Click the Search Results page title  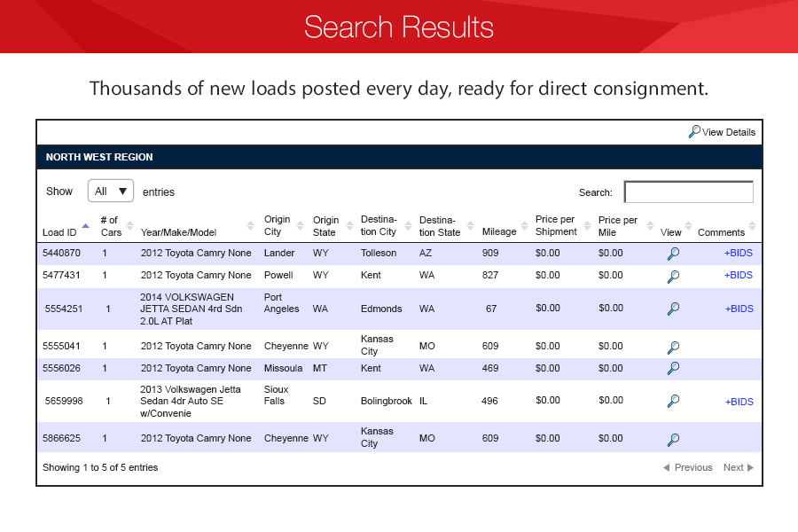(399, 27)
